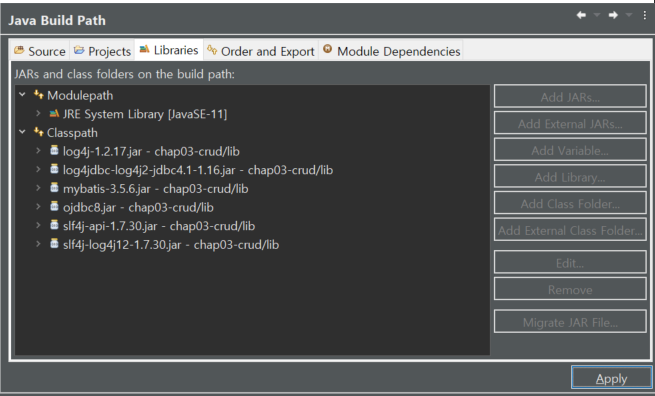Click the log4j-1.2.17.jar jar icon
Image resolution: width=655 pixels, height=396 pixels.
54,150
